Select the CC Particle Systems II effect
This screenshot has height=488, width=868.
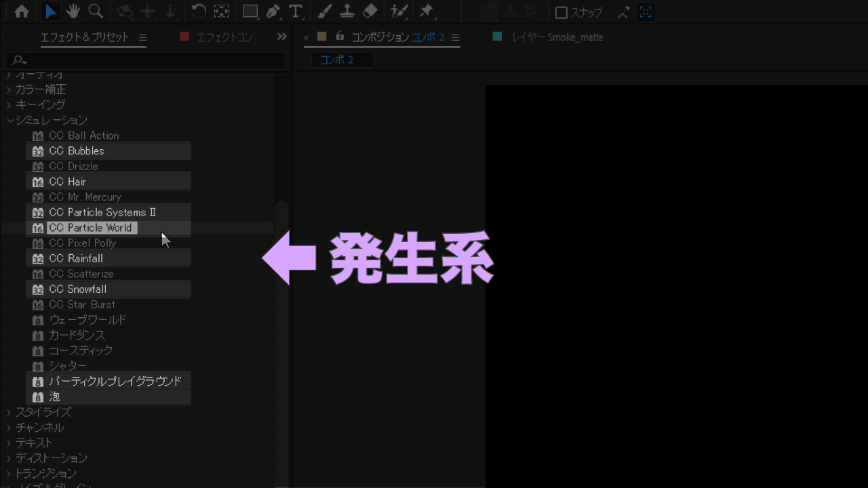(x=102, y=213)
